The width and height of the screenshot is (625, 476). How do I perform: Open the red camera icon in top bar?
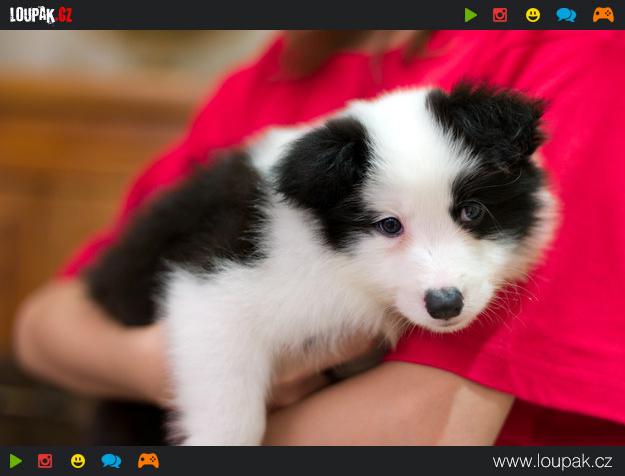pos(500,15)
